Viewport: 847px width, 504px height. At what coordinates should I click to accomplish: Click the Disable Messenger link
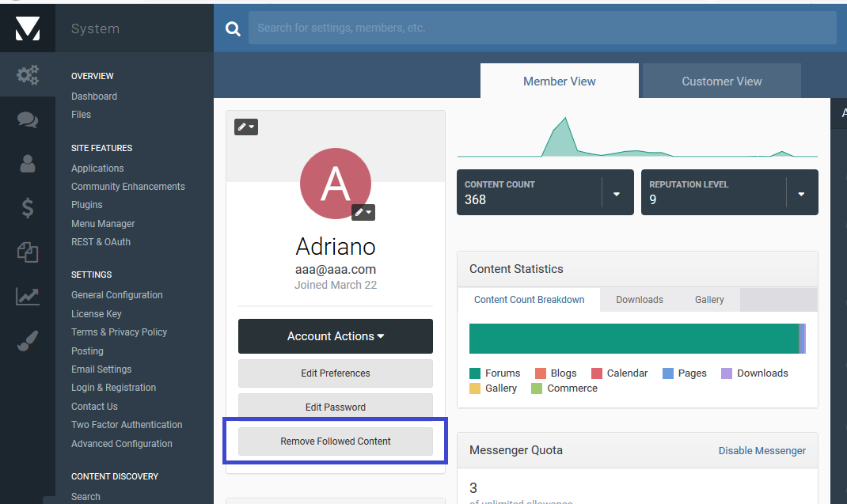(x=762, y=451)
